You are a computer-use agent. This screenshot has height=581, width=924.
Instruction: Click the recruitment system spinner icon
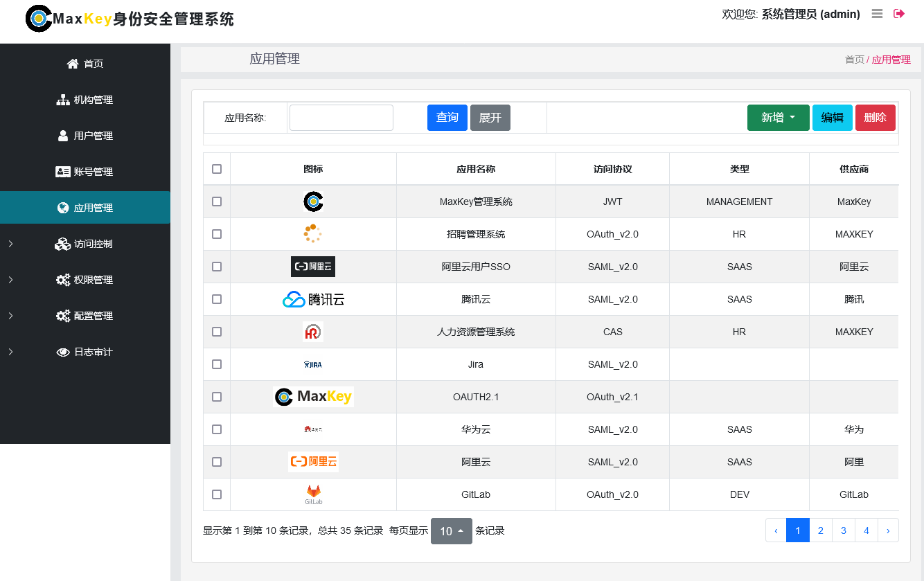[x=313, y=234]
